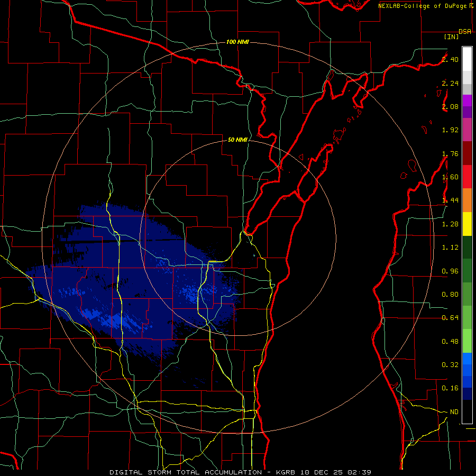Pick the black ND legend color swatch
Screen dimensions: 476x476
tap(467, 412)
